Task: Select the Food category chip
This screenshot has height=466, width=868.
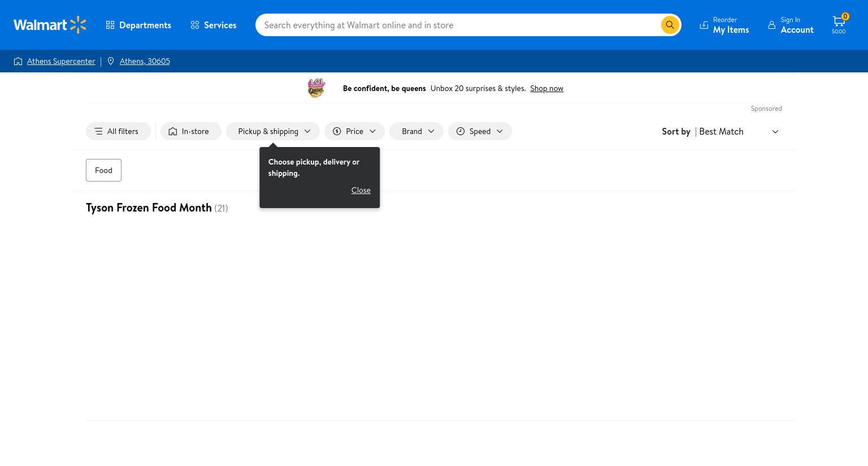Action: click(x=103, y=170)
